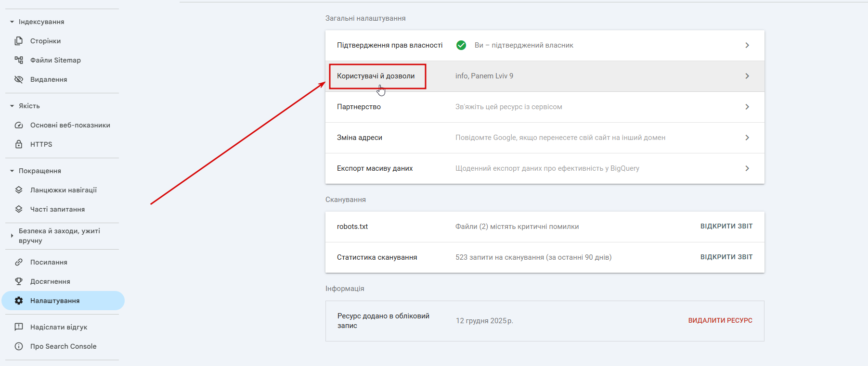Click the Achievements trophy icon
Viewport: 868px width, 366px height.
[19, 281]
